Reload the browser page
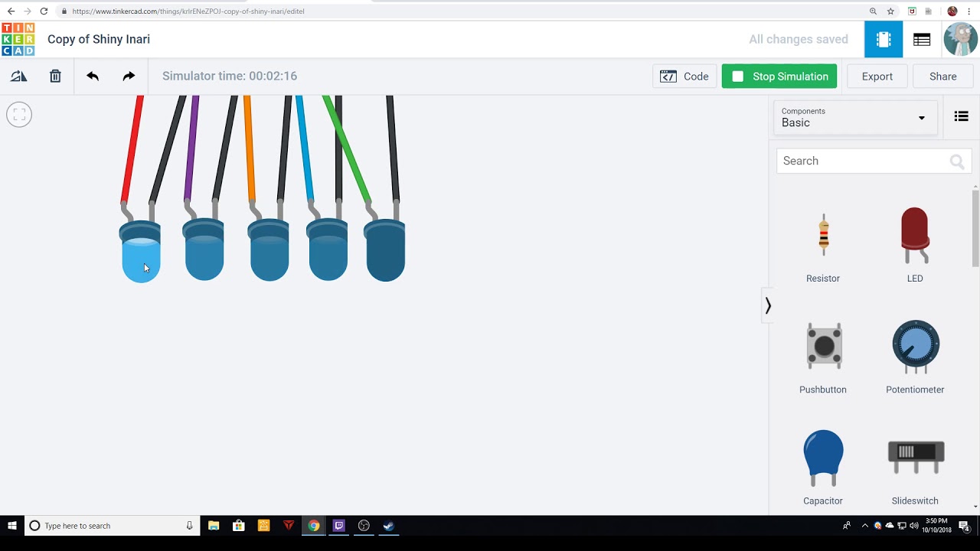The image size is (980, 551). click(x=44, y=11)
